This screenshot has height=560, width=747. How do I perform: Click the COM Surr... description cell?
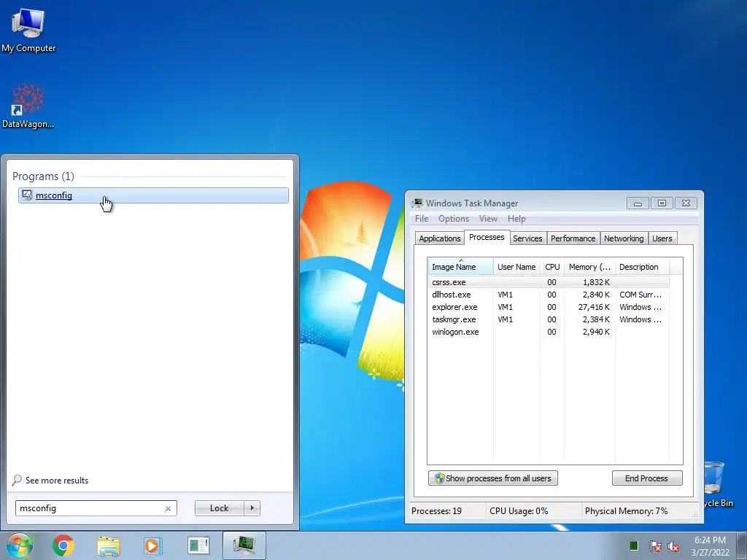tap(640, 295)
